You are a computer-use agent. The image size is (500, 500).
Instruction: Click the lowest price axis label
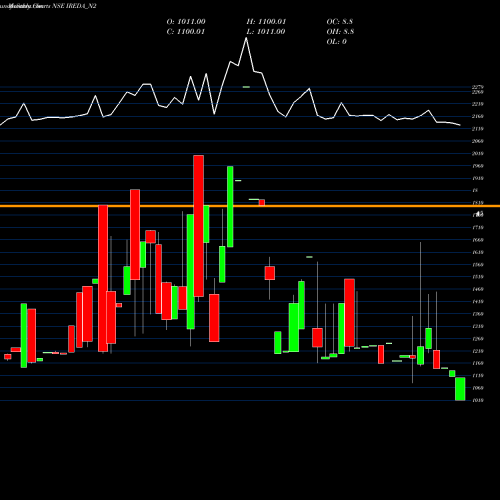(x=478, y=400)
